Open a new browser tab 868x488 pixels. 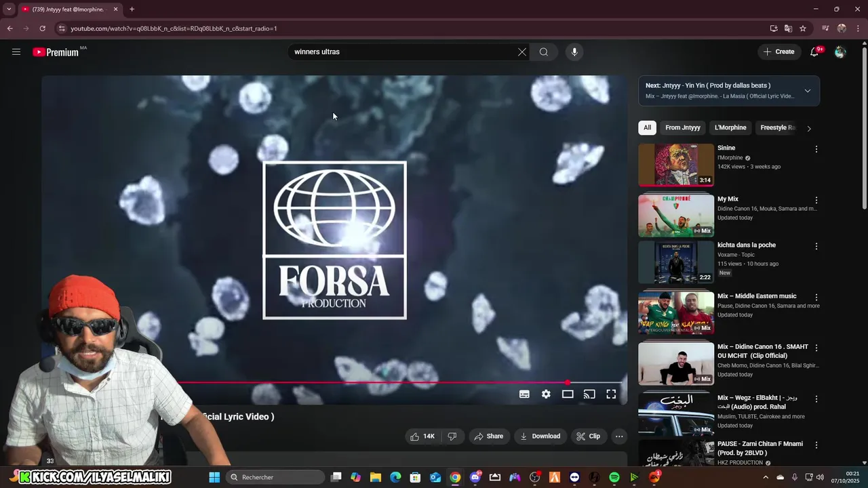[132, 9]
